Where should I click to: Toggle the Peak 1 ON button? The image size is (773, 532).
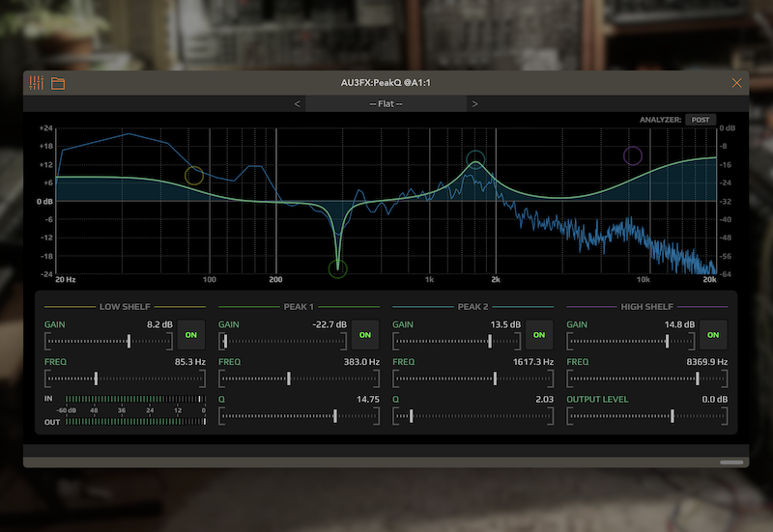point(365,335)
